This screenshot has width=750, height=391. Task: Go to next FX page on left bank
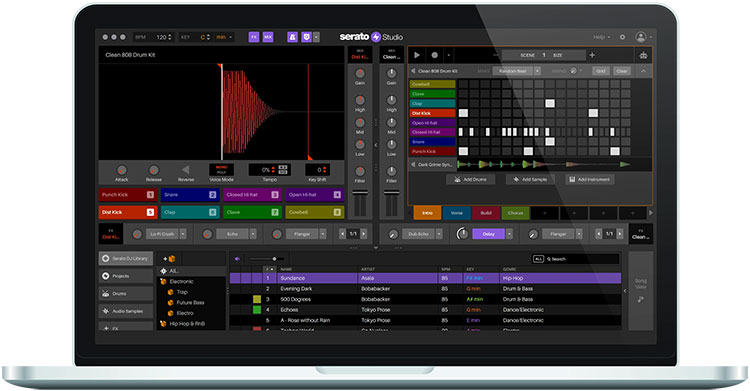[x=364, y=234]
